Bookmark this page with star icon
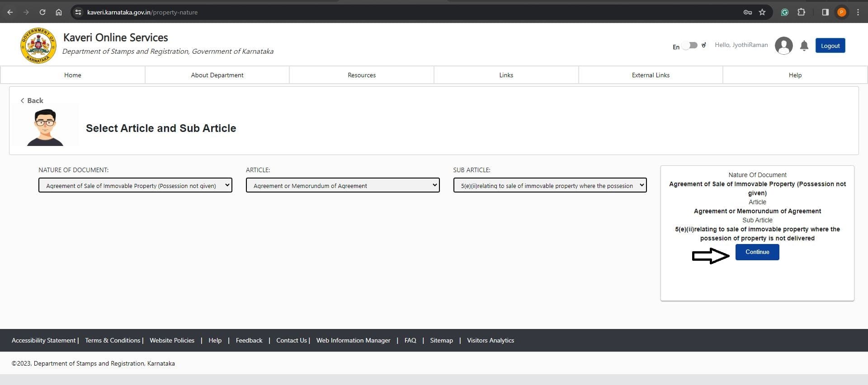Screen dimensions: 868x385 (762, 12)
